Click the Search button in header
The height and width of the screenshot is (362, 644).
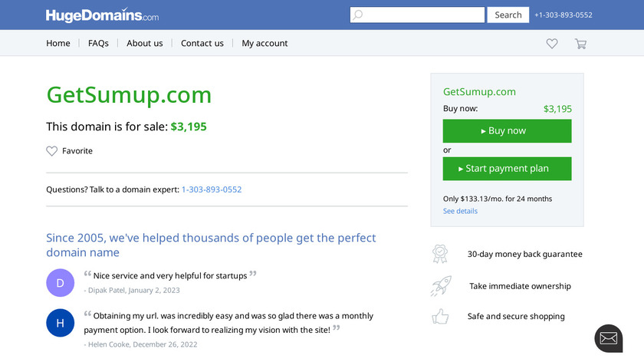508,15
